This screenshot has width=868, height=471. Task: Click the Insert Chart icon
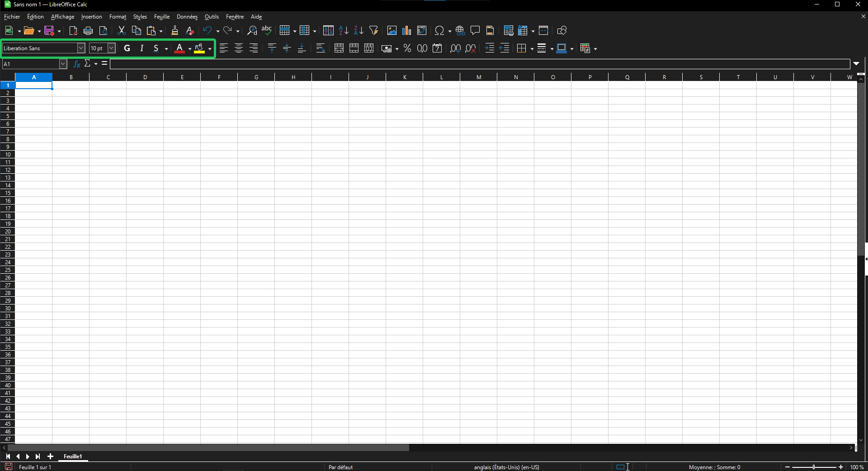click(407, 30)
